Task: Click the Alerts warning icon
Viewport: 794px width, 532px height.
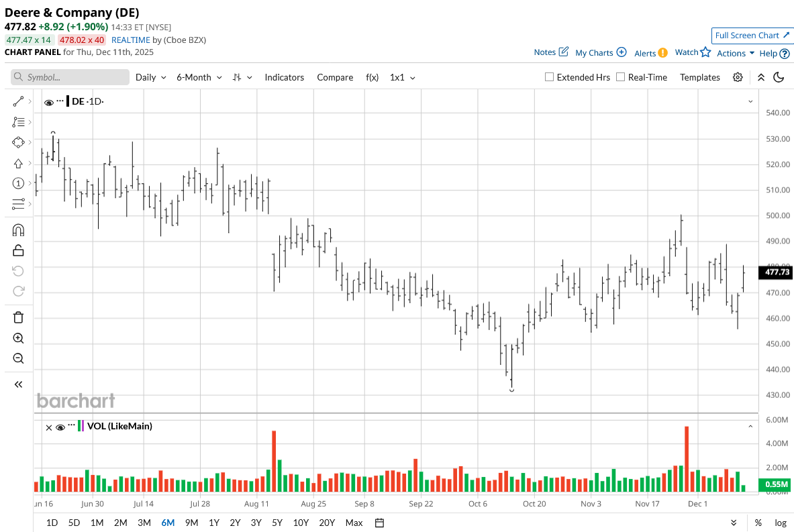Action: (x=663, y=52)
